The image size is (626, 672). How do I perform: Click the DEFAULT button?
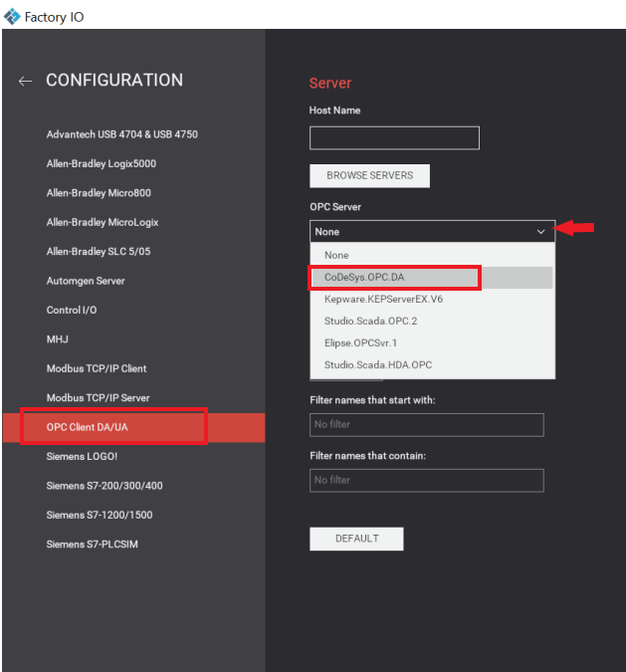click(x=356, y=539)
